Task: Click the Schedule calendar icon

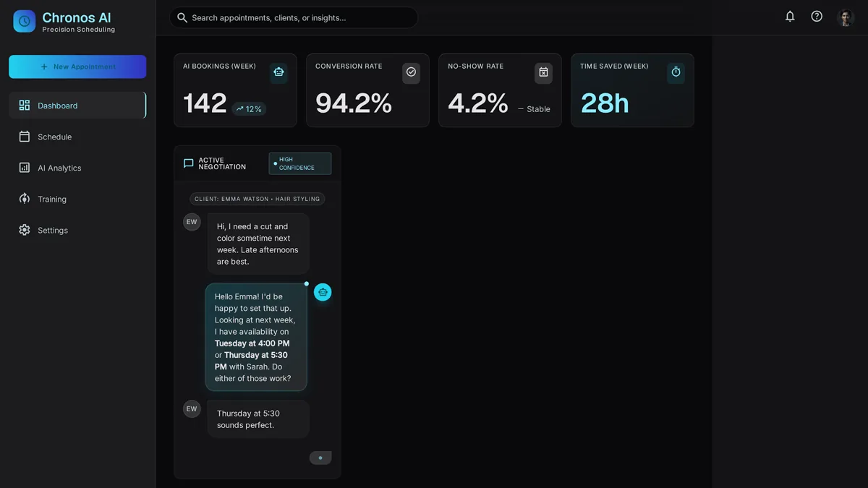Action: 25,137
